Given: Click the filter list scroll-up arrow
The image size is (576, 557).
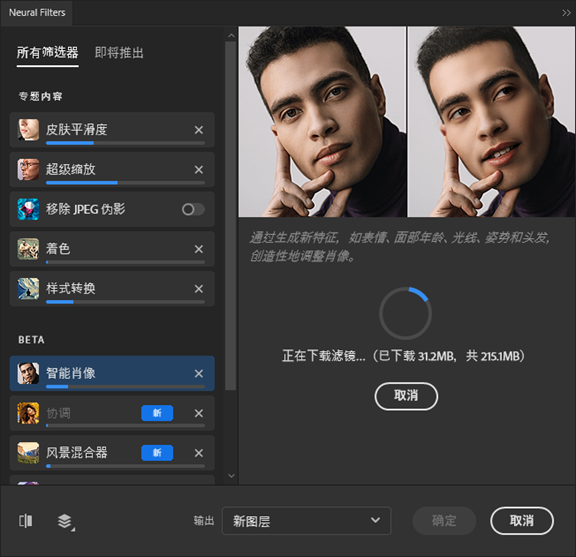Looking at the screenshot, I should (231, 36).
